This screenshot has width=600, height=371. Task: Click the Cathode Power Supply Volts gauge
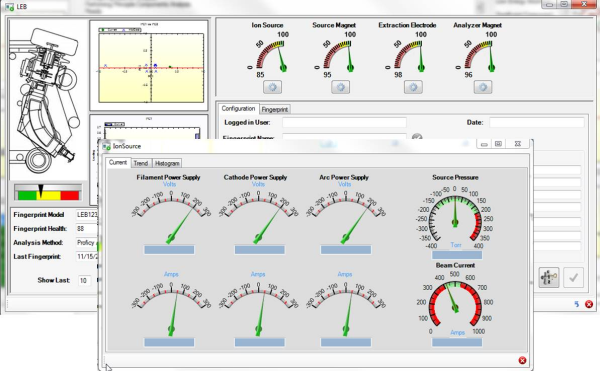coord(258,216)
